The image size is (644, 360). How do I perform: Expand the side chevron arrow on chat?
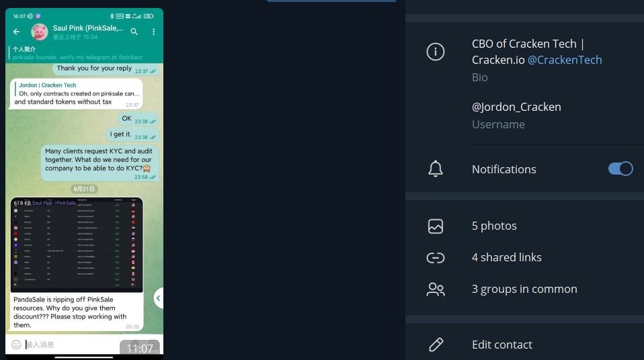coord(158,298)
